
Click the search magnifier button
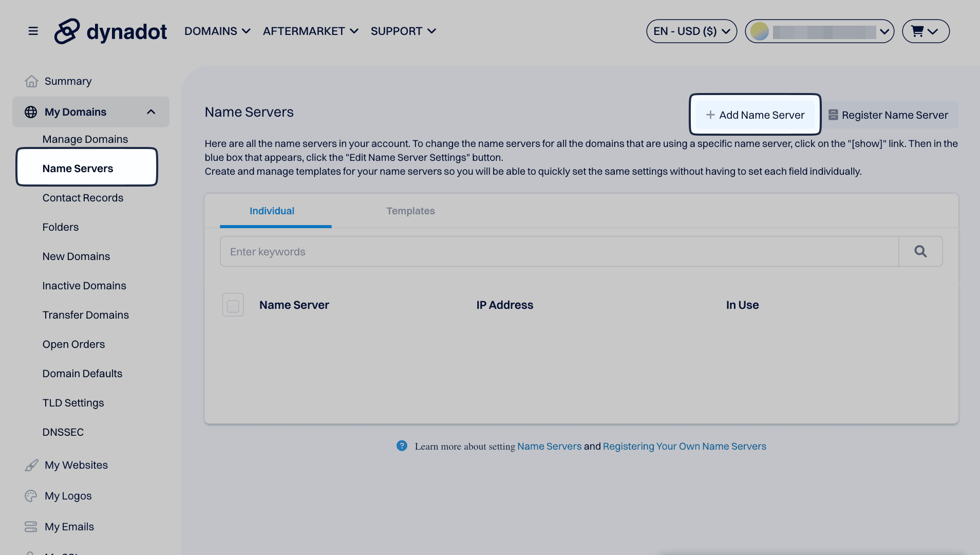tap(920, 251)
